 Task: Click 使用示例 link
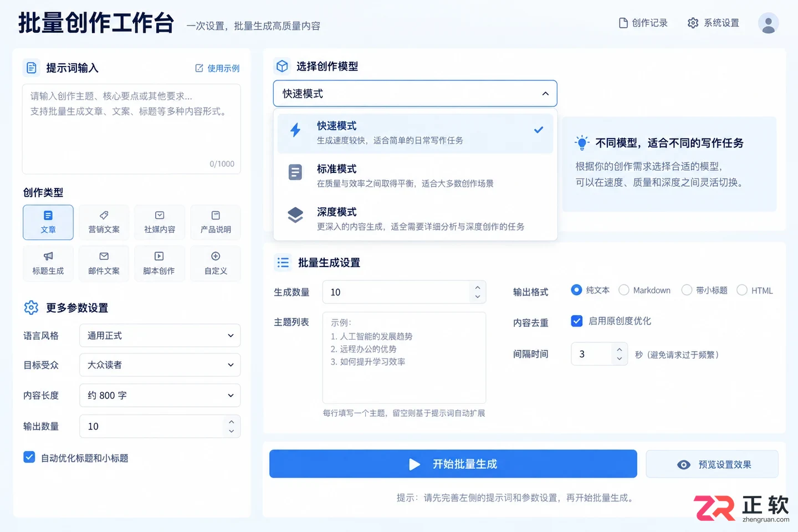click(217, 68)
